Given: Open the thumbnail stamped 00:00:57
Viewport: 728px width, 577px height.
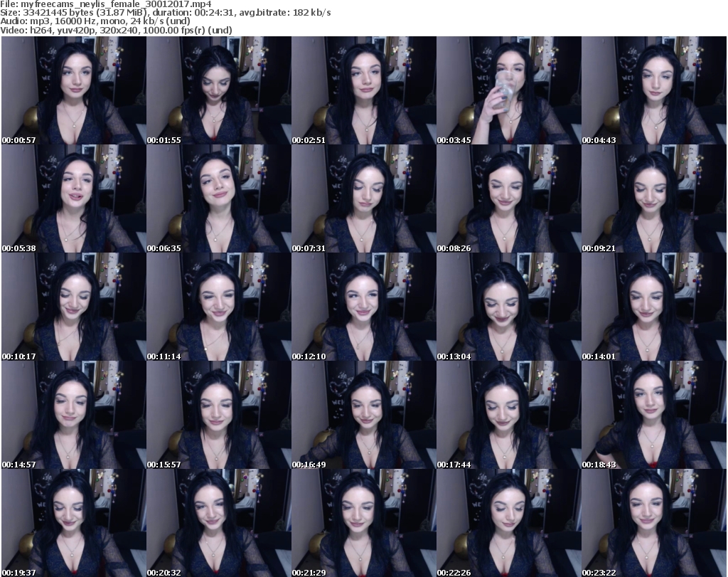Looking at the screenshot, I should coord(74,90).
